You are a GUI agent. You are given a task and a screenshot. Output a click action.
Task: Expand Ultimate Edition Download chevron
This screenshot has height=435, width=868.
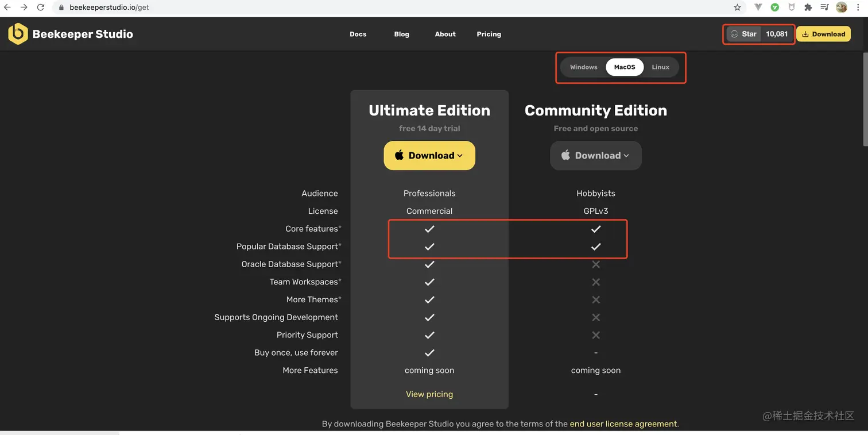coord(460,156)
